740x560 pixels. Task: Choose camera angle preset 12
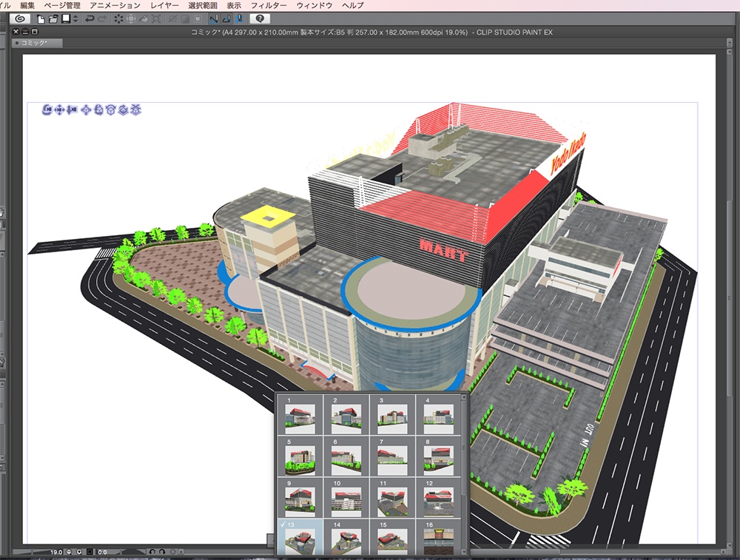point(438,498)
